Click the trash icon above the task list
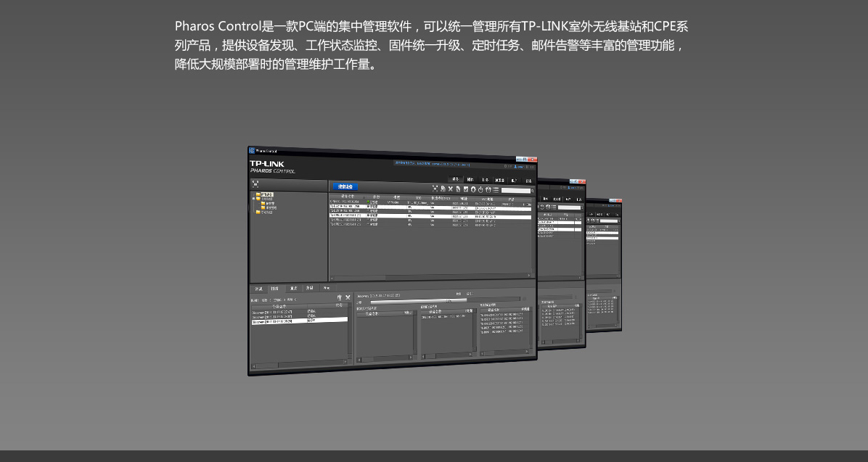 coord(340,297)
